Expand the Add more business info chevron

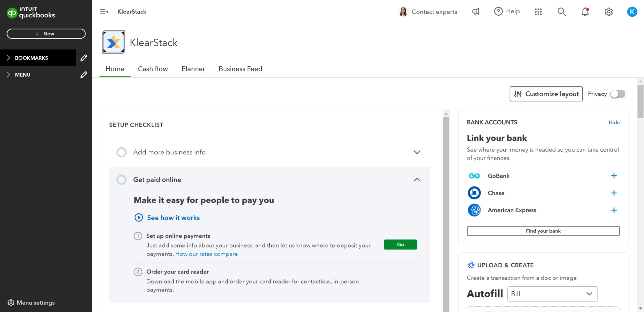(x=417, y=152)
